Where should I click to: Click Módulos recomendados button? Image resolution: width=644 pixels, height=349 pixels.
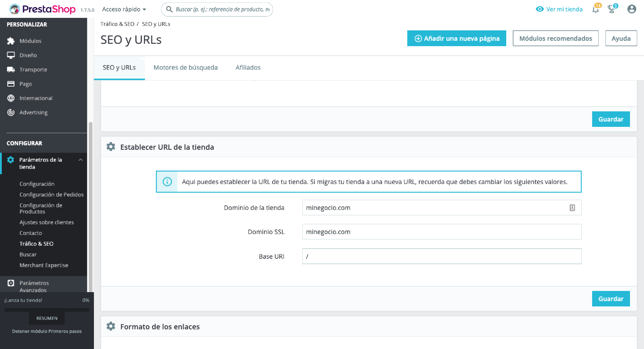(556, 38)
